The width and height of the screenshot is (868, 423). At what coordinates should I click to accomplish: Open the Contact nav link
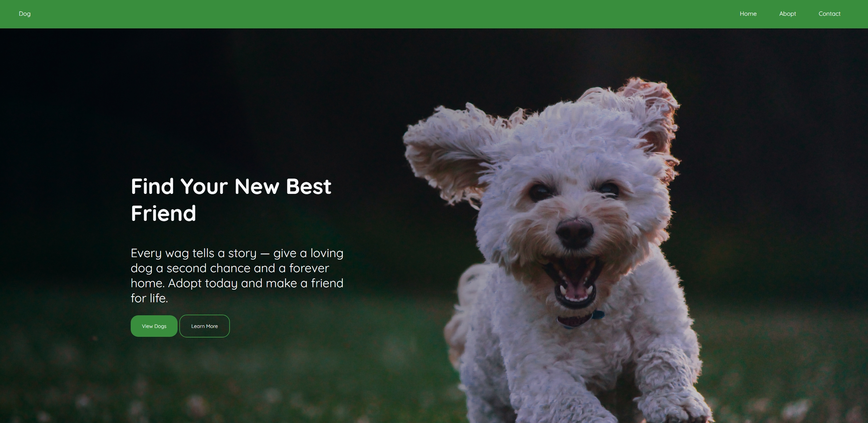pos(829,14)
